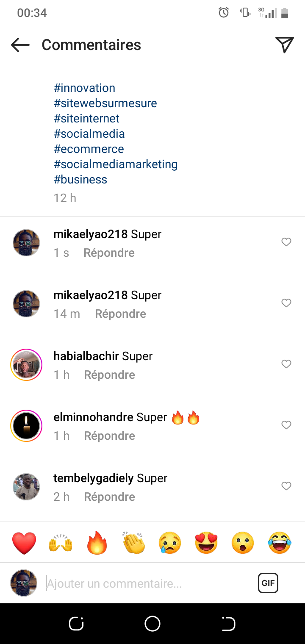Add the fire emoji quick reaction

97,543
